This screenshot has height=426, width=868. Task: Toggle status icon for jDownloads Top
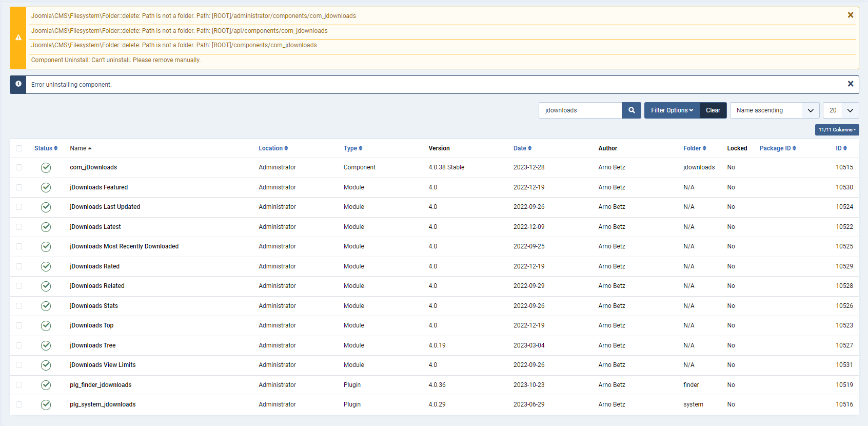click(46, 325)
